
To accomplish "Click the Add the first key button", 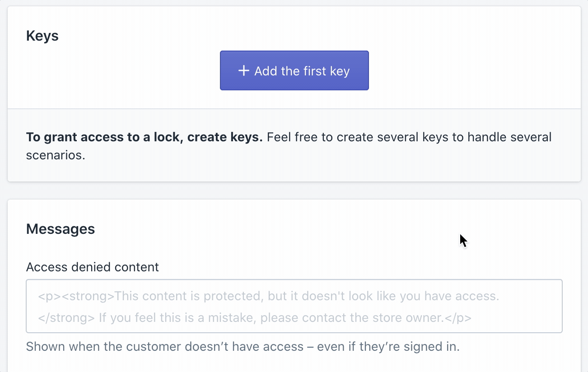I will pos(294,70).
